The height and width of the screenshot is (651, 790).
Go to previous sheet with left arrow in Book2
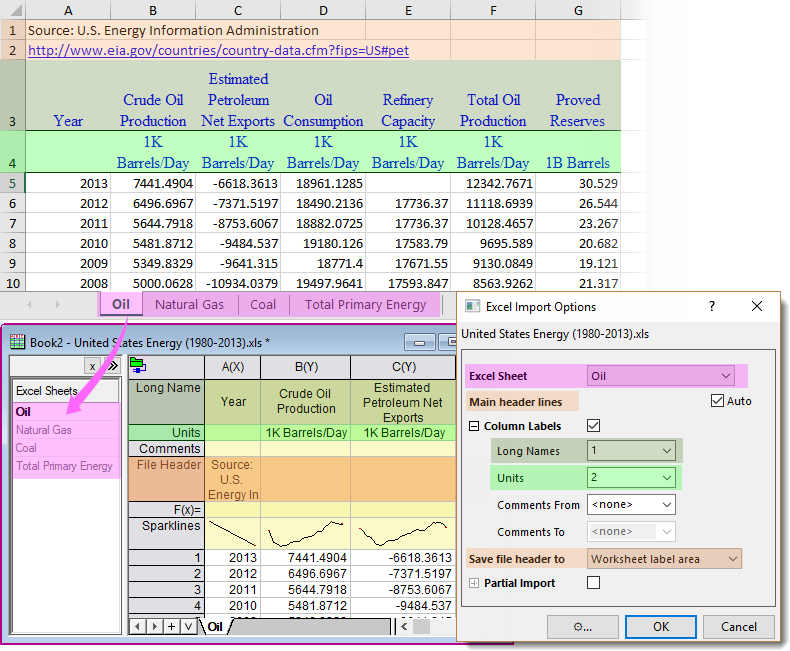coord(137,626)
